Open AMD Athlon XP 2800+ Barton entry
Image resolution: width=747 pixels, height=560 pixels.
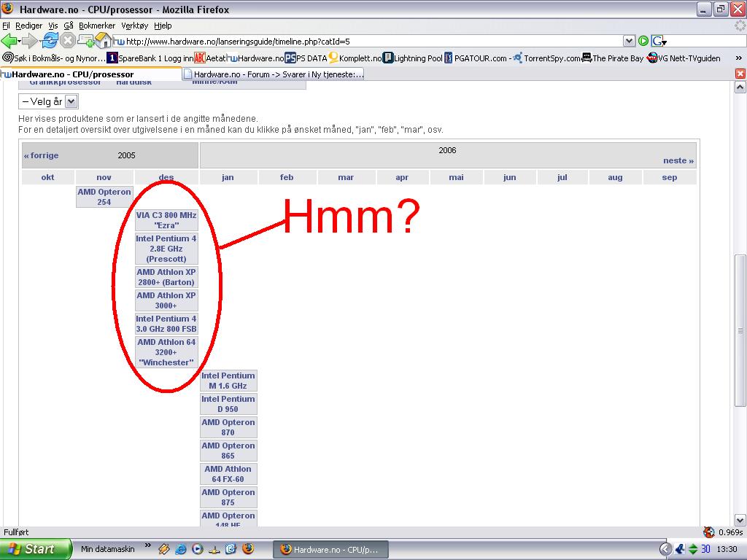coord(166,277)
